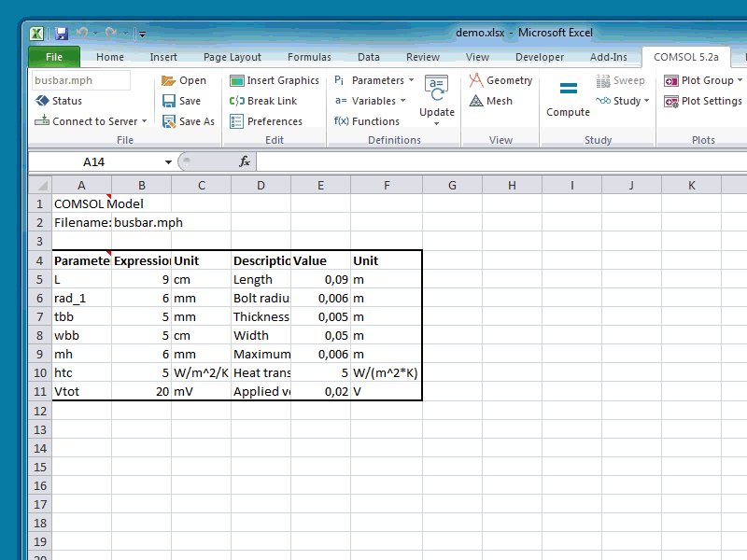Show the Mesh view
This screenshot has height=560, width=747.
pos(491,101)
